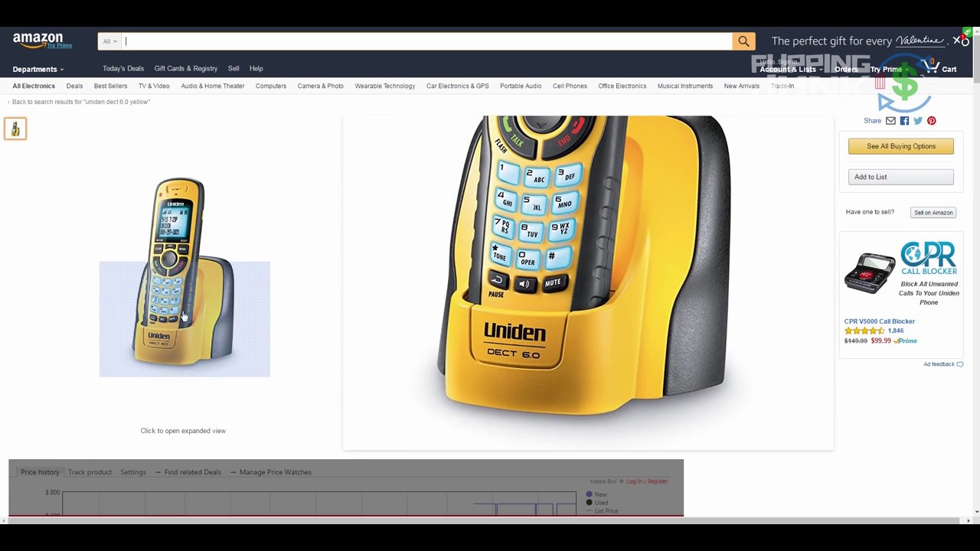Submit search with the magnifier button

[743, 41]
